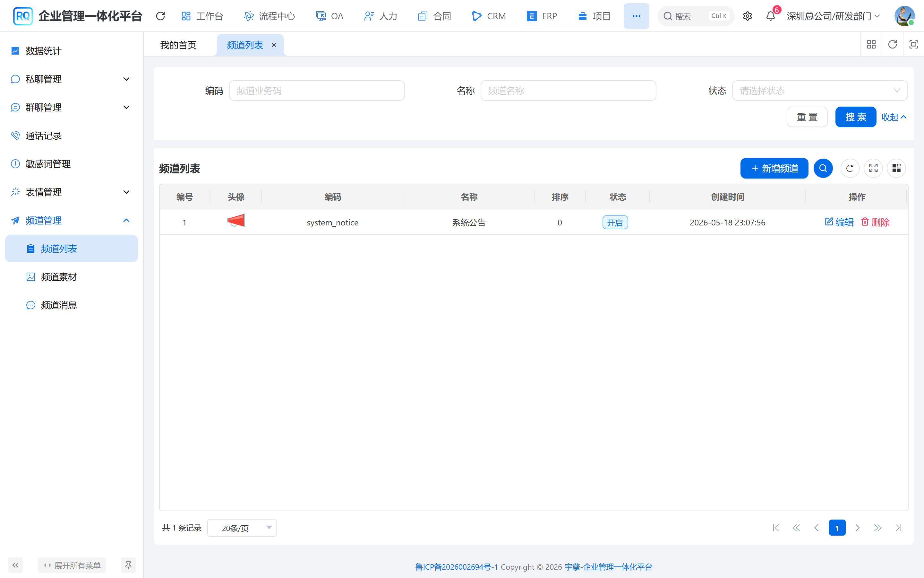Open the tab grid menu icon
Viewport: 924px width, 578px height.
(x=871, y=45)
